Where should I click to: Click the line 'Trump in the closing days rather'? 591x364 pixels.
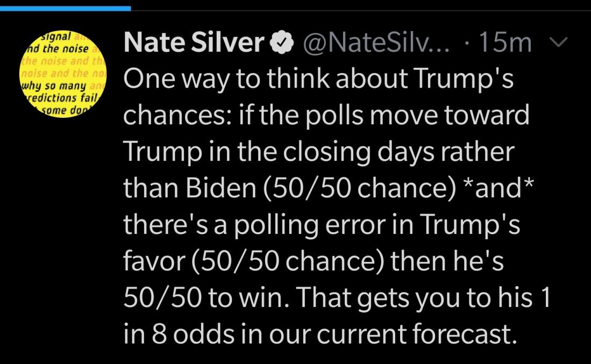[x=319, y=152]
